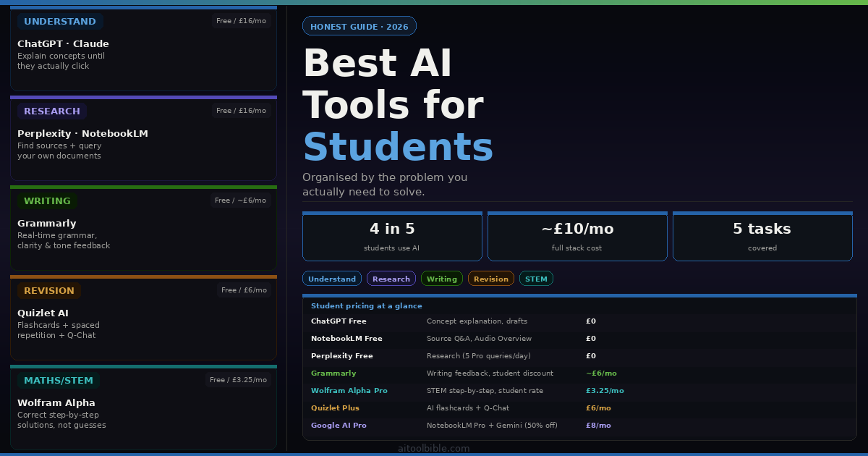Click the Free / £16/mo price in Research card
This screenshot has width=868, height=456.
[x=241, y=111]
